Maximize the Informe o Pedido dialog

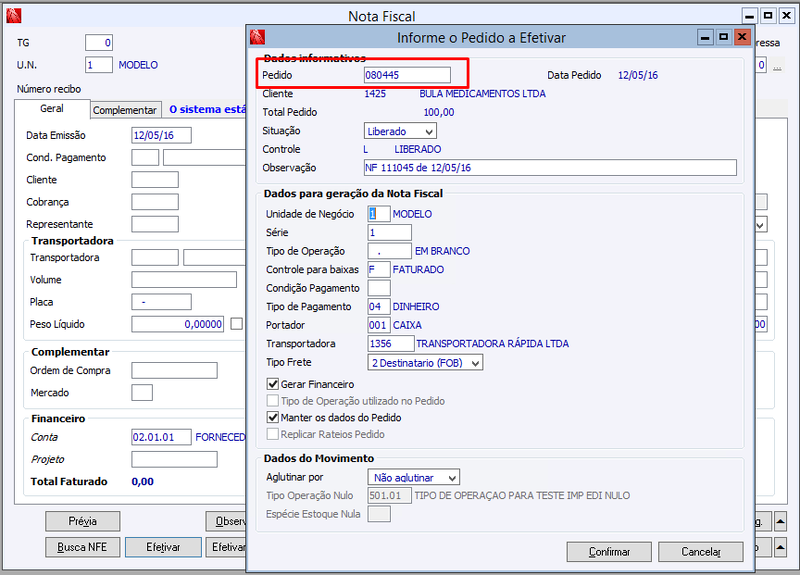point(723,37)
